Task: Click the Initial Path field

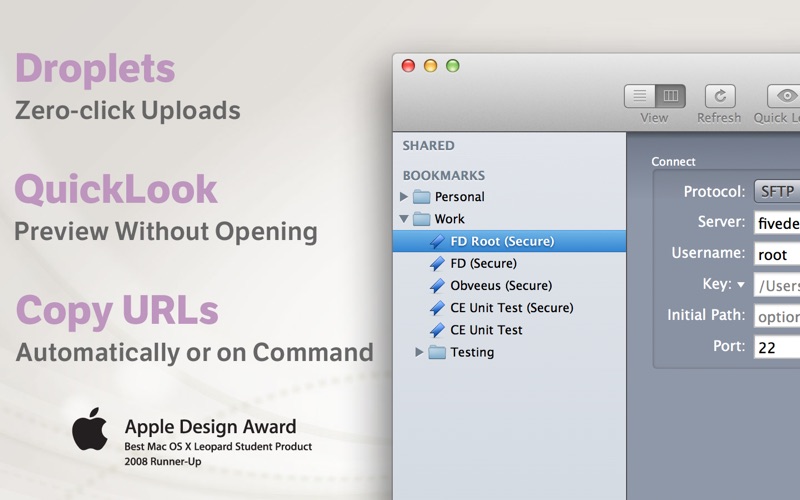Action: point(777,316)
